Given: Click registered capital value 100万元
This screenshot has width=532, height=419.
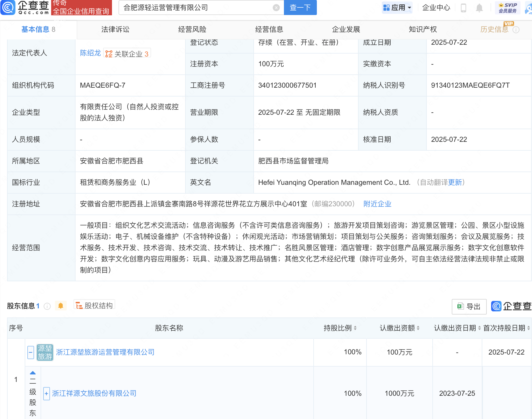Looking at the screenshot, I should tap(271, 64).
